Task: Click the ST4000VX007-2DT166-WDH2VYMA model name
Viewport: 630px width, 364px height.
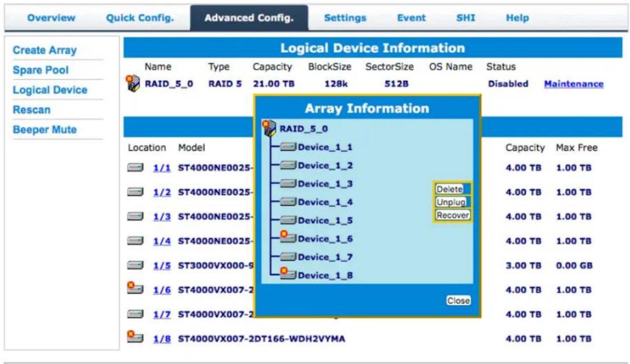Action: 261,339
